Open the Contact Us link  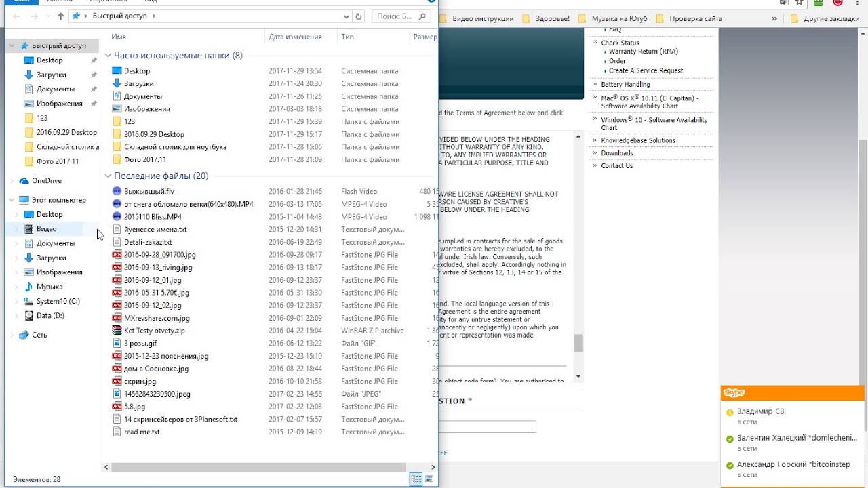616,165
